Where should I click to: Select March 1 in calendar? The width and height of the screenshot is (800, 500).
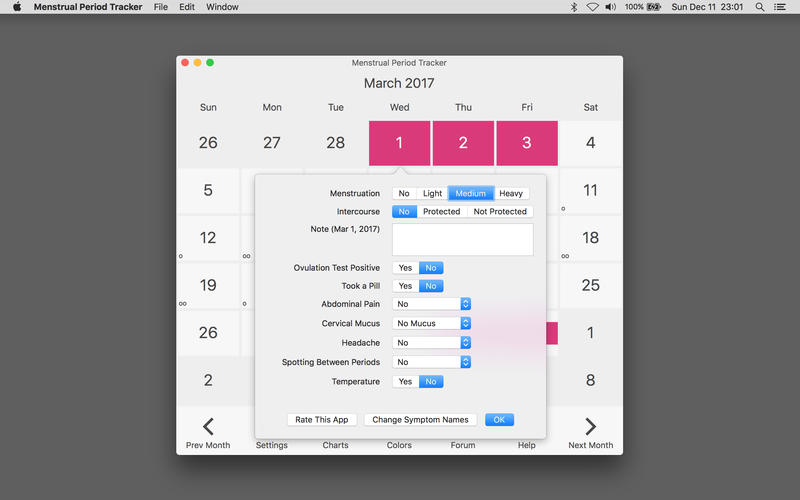(x=399, y=143)
